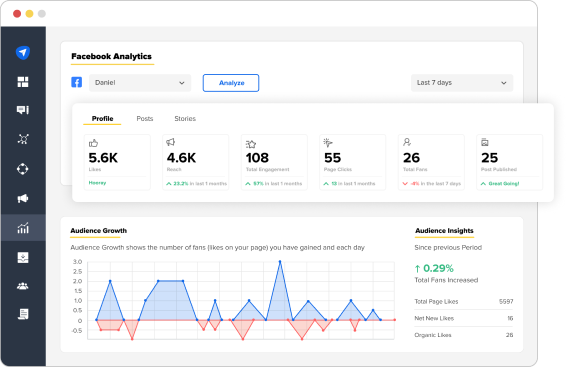This screenshot has height=367, width=567.
Task: Click the Audience Insights heading
Action: coord(444,231)
